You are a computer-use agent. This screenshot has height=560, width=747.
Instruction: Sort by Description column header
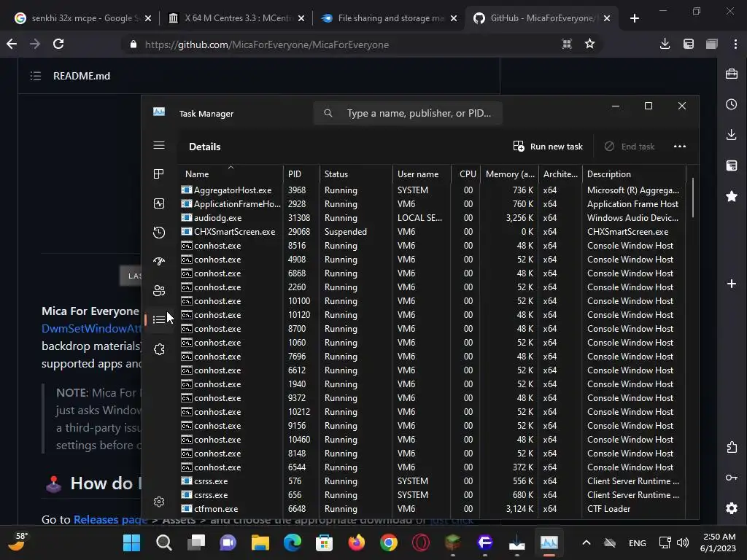(634, 174)
